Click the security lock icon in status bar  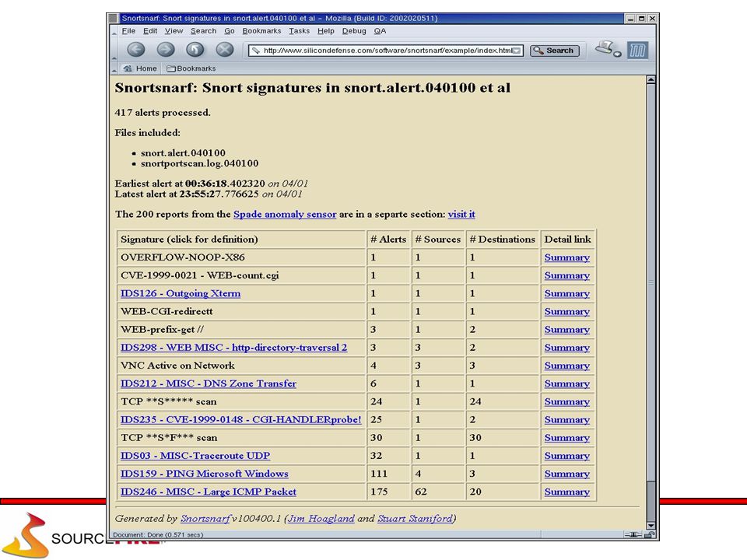coord(650,535)
